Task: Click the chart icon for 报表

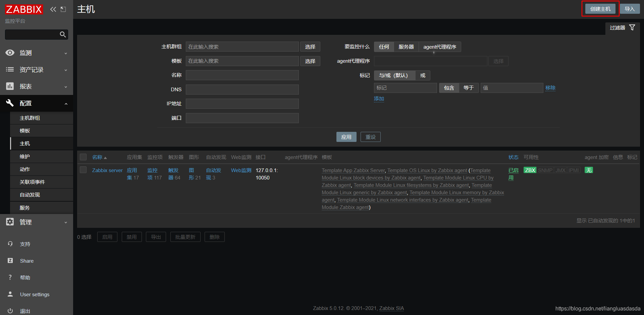Action: pos(10,86)
